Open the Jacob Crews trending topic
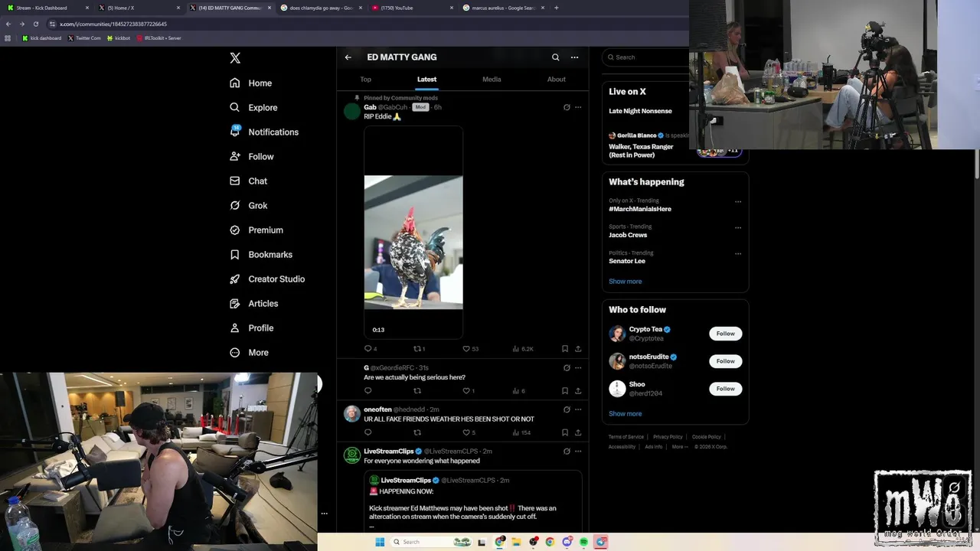The width and height of the screenshot is (980, 551). tap(628, 235)
